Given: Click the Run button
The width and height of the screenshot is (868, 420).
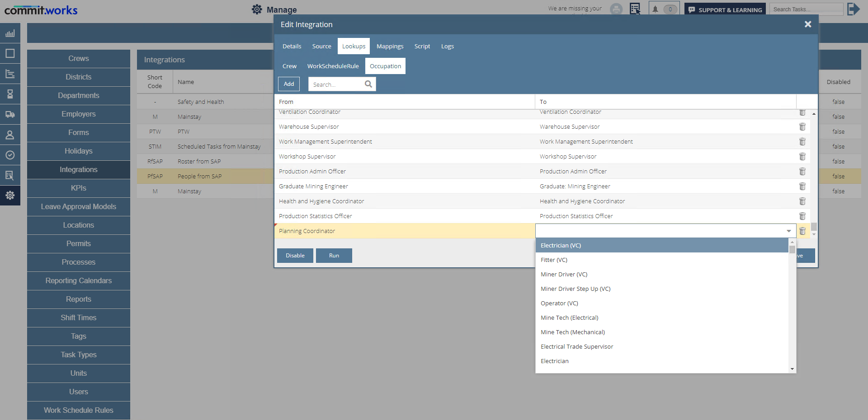Looking at the screenshot, I should 334,256.
